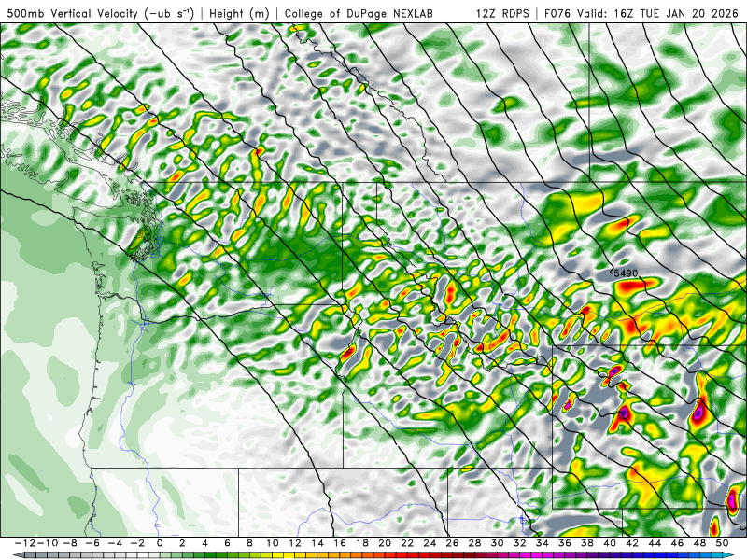Image resolution: width=747 pixels, height=560 pixels.
Task: Click the '40' color scale label
Action: [610, 543]
